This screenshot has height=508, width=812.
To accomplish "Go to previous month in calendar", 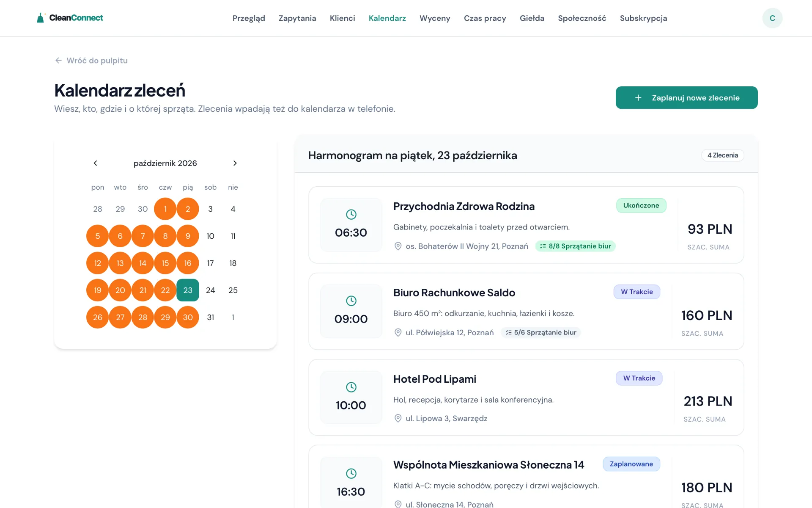I will [96, 163].
